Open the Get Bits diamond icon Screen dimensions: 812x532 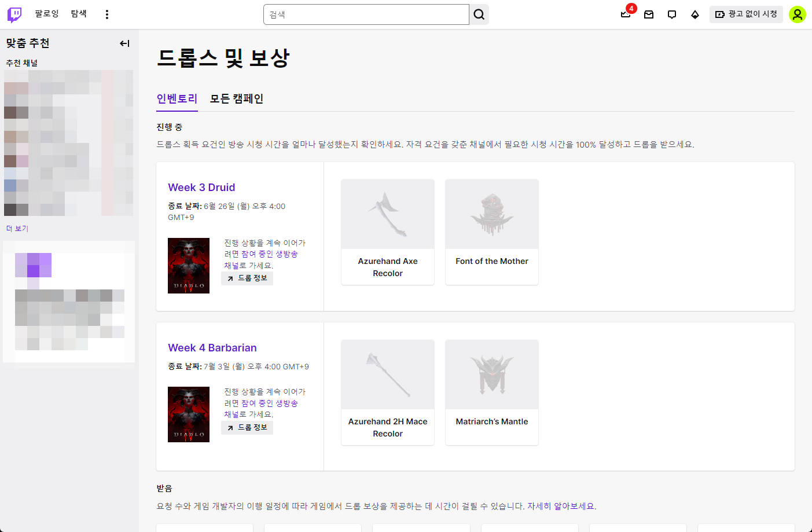tap(695, 14)
